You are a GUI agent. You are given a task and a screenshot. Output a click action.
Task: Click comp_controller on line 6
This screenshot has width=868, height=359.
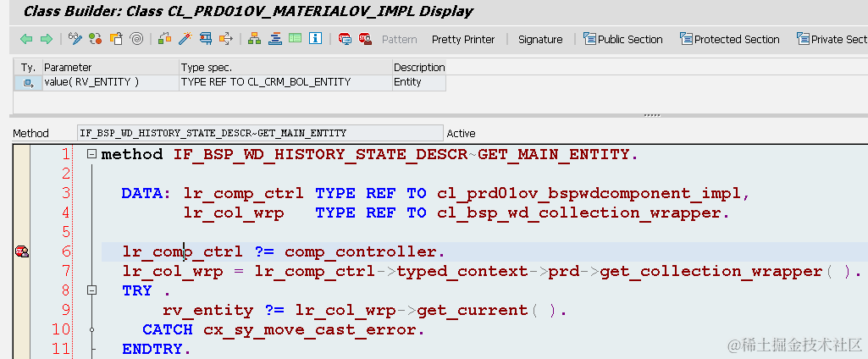click(x=361, y=251)
